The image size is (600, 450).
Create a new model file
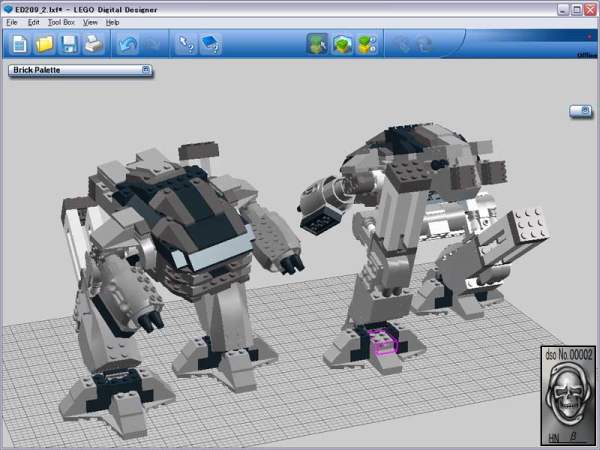click(20, 44)
